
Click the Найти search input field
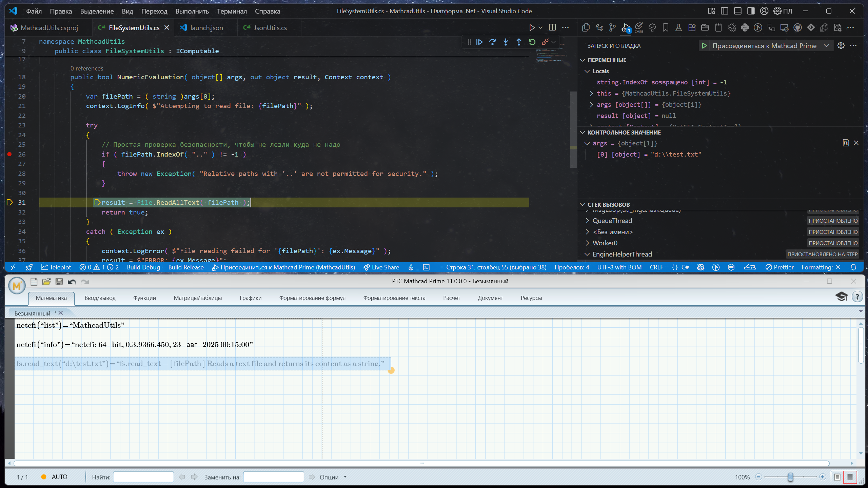pos(143,477)
